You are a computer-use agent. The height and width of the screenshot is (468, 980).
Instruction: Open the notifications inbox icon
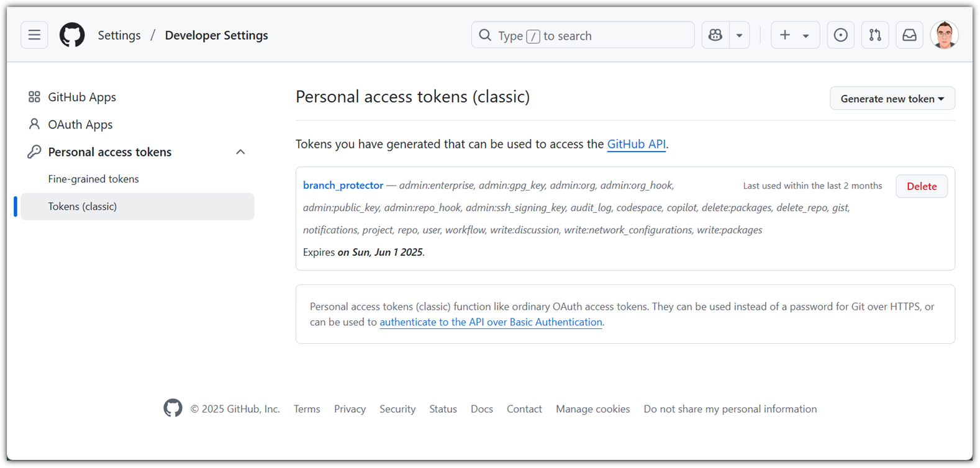tap(909, 35)
